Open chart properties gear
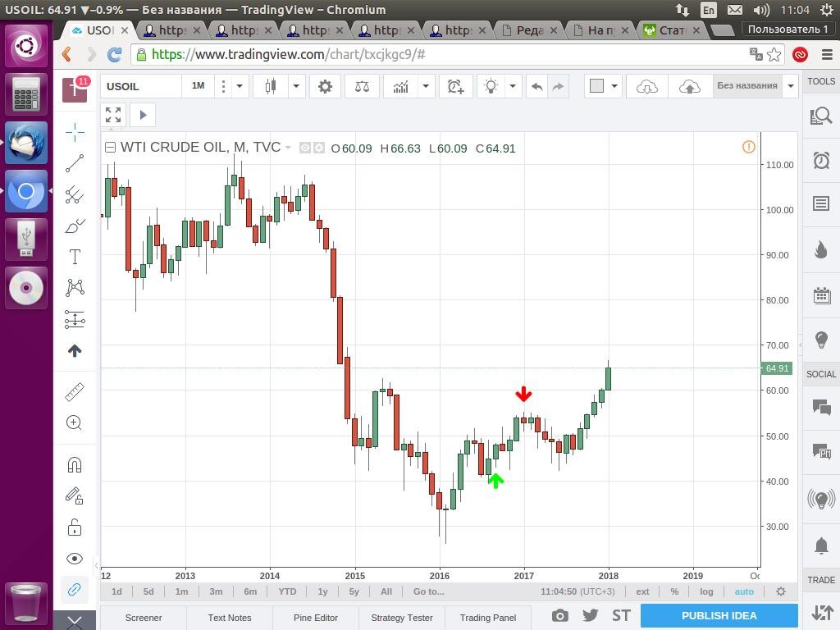This screenshot has width=840, height=630. pyautogui.click(x=325, y=86)
